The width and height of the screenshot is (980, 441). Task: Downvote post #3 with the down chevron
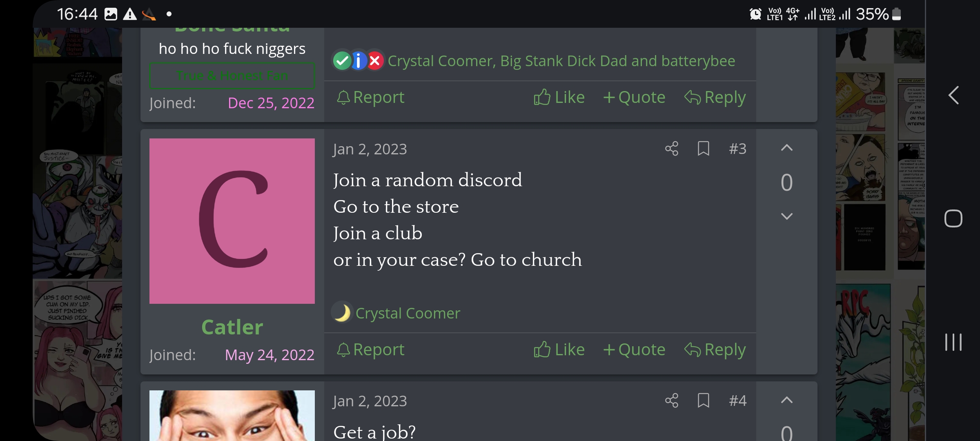(x=786, y=216)
